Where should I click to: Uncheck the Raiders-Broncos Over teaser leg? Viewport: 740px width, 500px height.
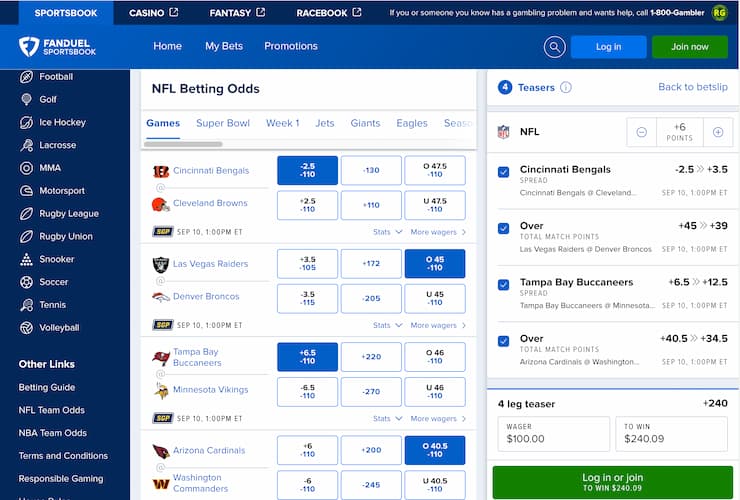[504, 229]
